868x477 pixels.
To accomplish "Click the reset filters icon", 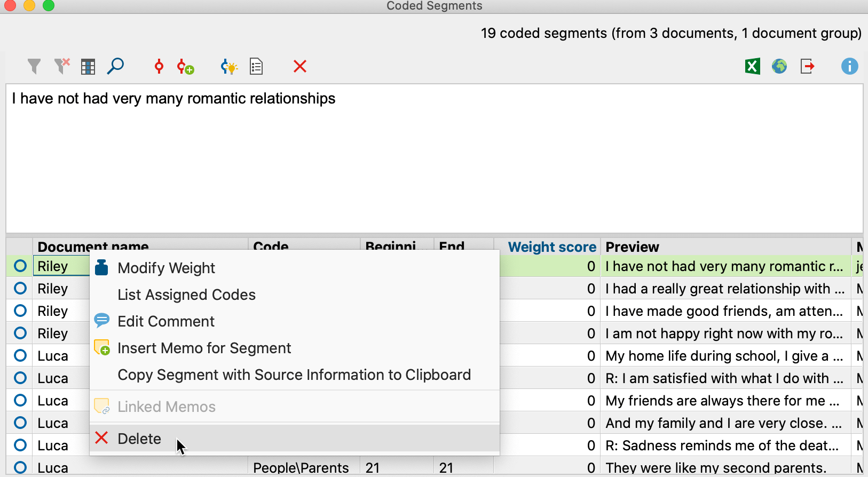I will (x=62, y=67).
